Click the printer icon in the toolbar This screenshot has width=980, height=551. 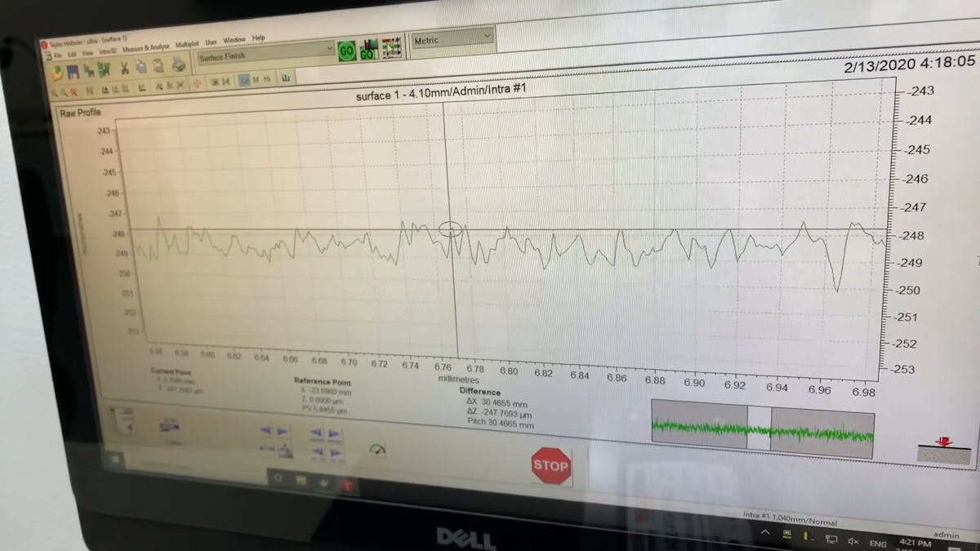pyautogui.click(x=179, y=65)
